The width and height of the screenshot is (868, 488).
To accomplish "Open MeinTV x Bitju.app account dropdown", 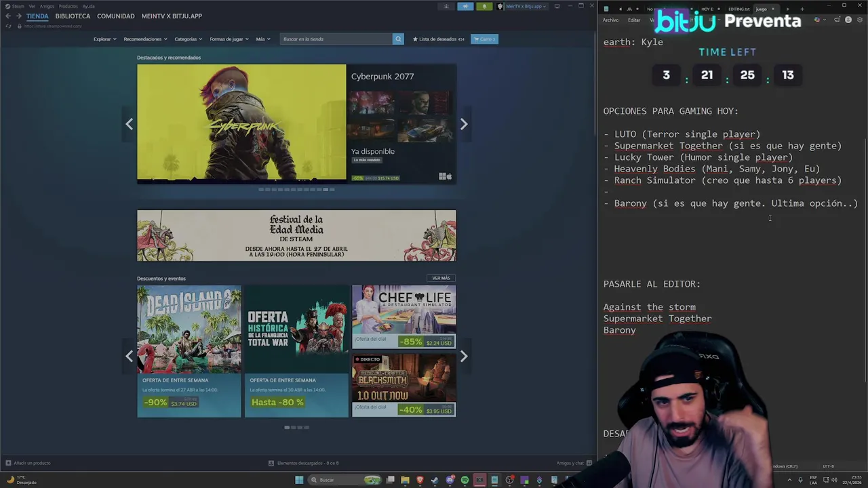I will [x=521, y=6].
